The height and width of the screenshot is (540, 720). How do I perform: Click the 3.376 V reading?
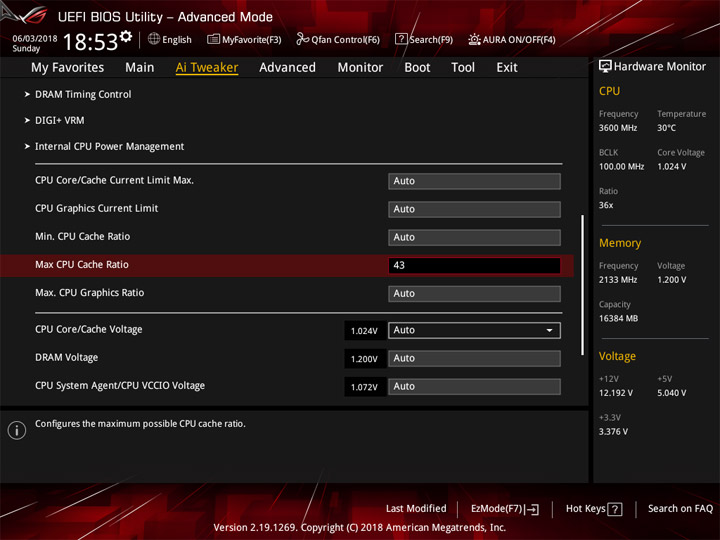tap(613, 431)
